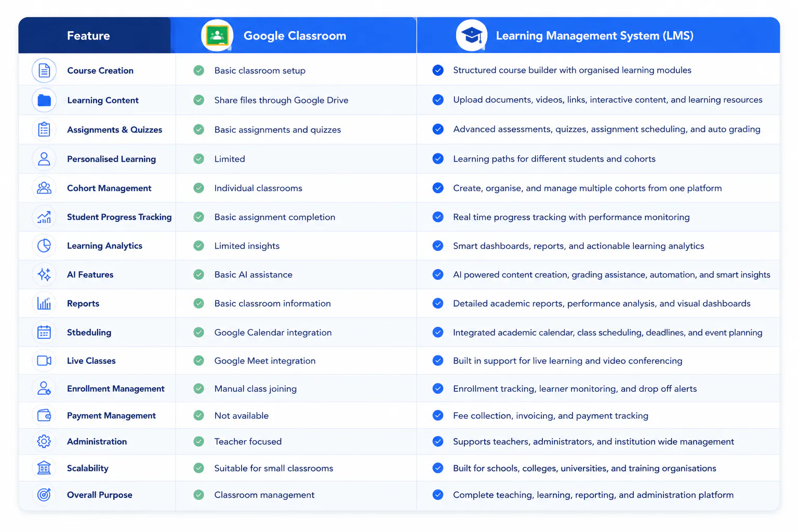Viewport: 798px width, 532px height.
Task: Click the Personalised Learning person icon
Action: click(x=44, y=159)
